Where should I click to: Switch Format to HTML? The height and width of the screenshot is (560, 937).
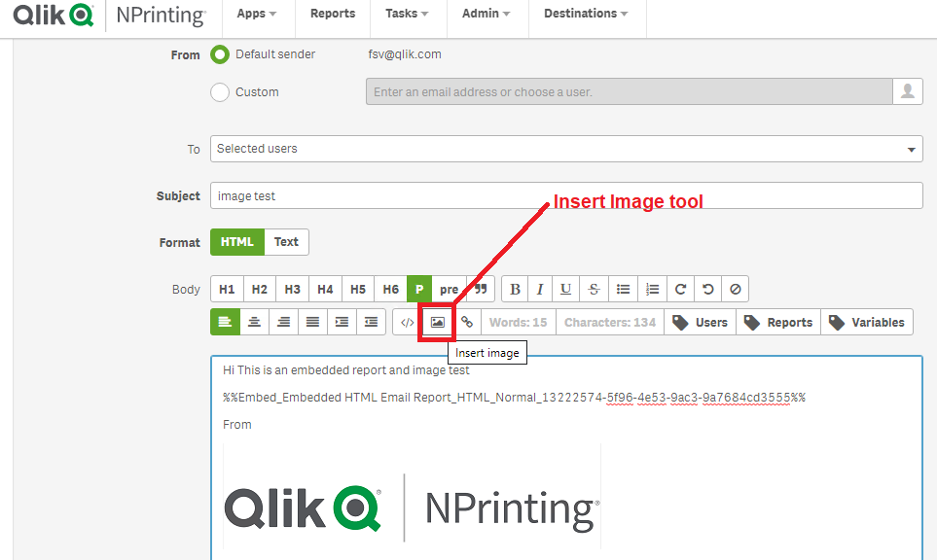[237, 242]
